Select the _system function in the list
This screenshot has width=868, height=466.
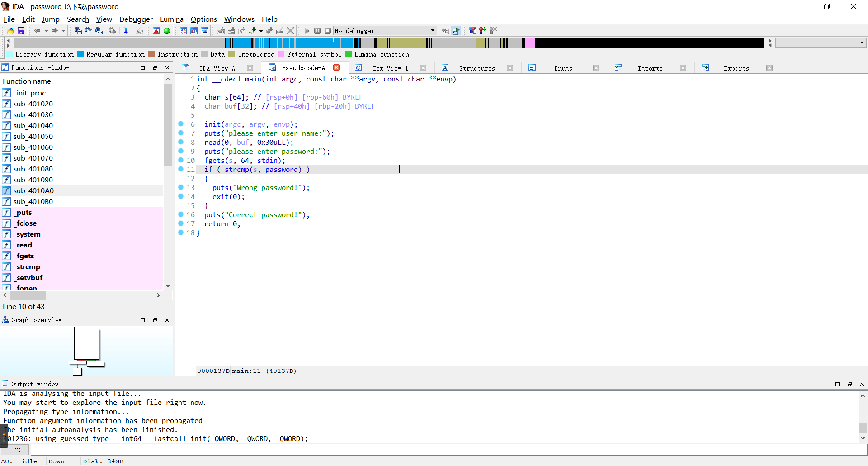[28, 234]
